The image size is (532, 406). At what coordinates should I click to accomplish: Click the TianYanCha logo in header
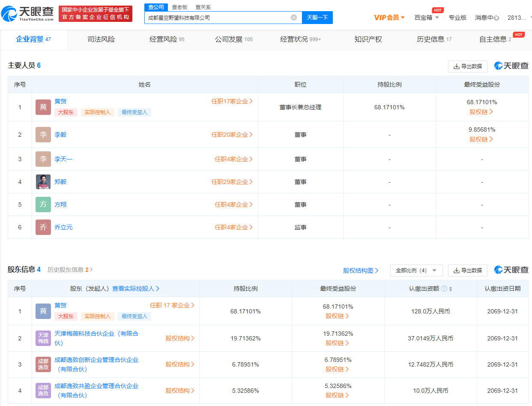[x=28, y=14]
